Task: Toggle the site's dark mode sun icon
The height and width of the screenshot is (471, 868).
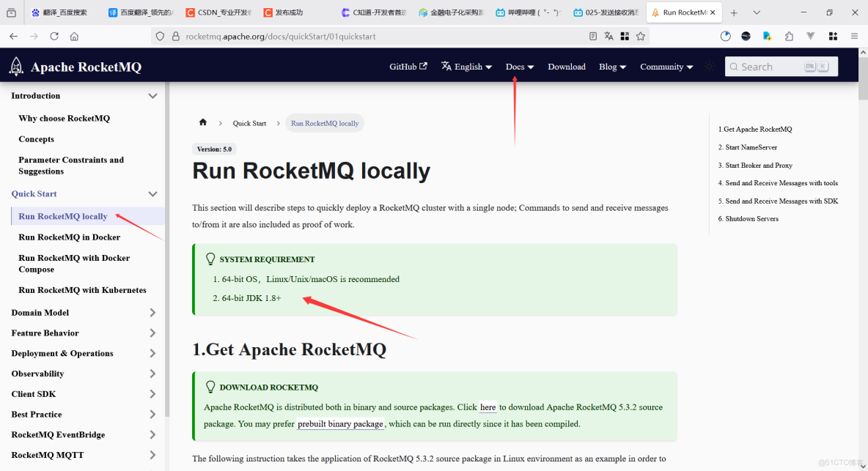Action: coord(709,66)
